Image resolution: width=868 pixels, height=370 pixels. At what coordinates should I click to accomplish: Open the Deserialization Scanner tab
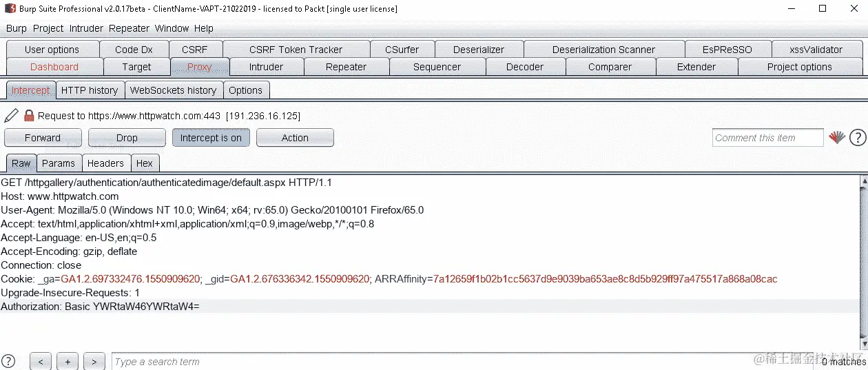[x=603, y=50]
